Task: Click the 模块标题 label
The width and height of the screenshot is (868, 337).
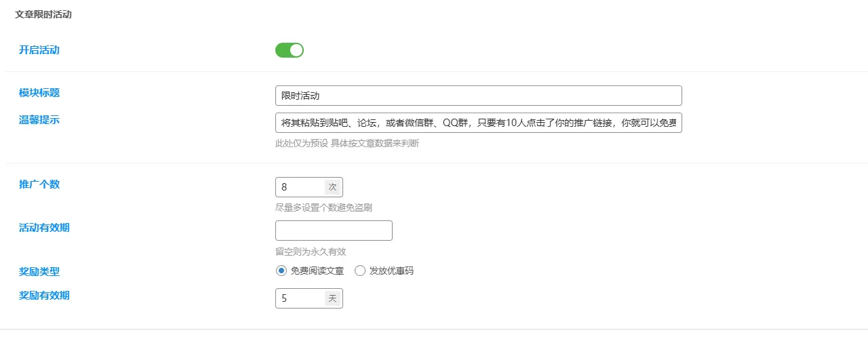Action: [39, 93]
